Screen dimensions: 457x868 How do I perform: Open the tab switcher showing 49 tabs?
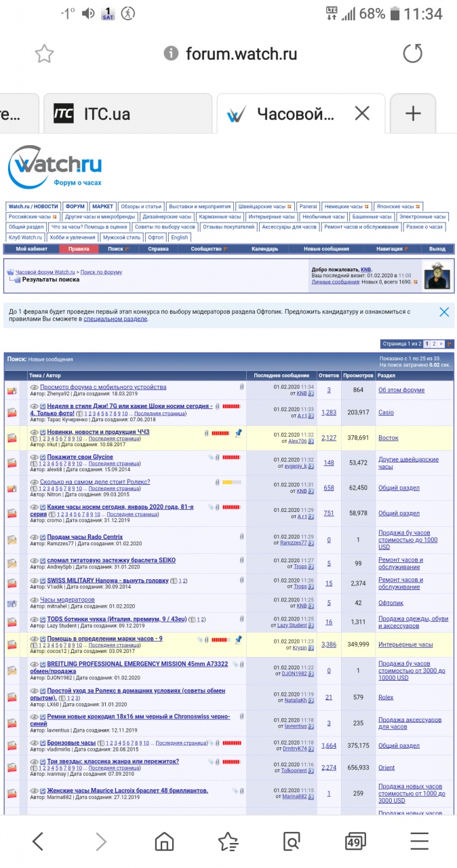point(354,842)
